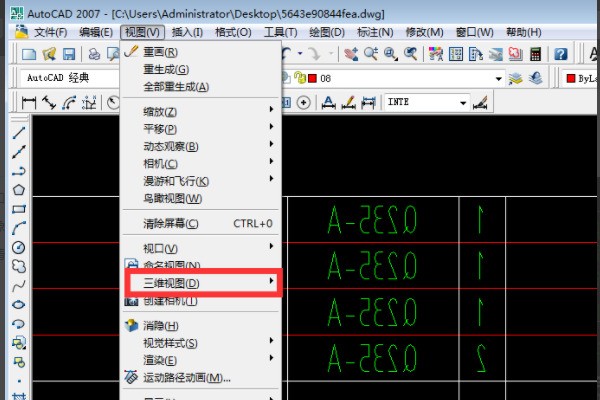The width and height of the screenshot is (600, 400).
Task: Expand the 动态观察(B) submenu
Action: (x=201, y=147)
